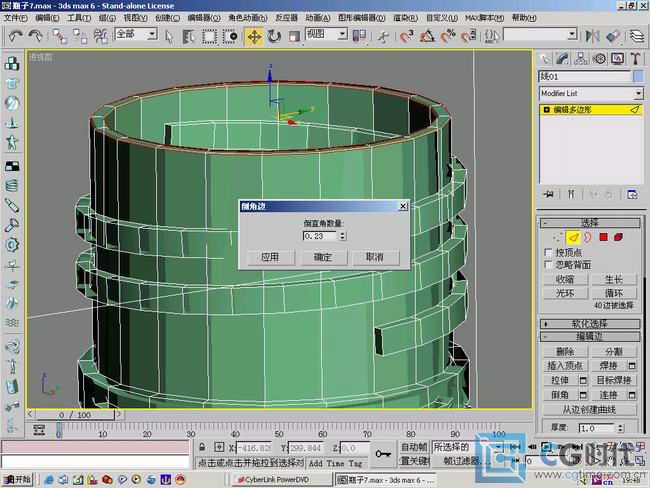Click the Configure Modifier Sets icon

632,194
